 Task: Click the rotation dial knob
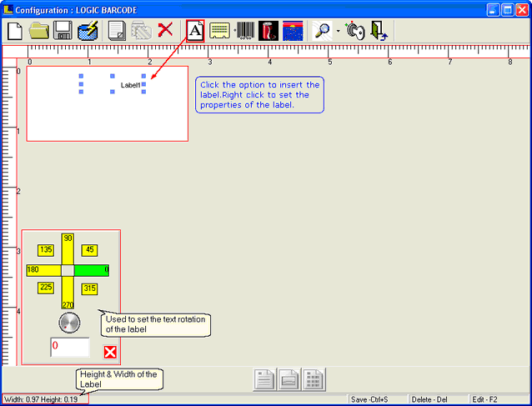tap(69, 323)
